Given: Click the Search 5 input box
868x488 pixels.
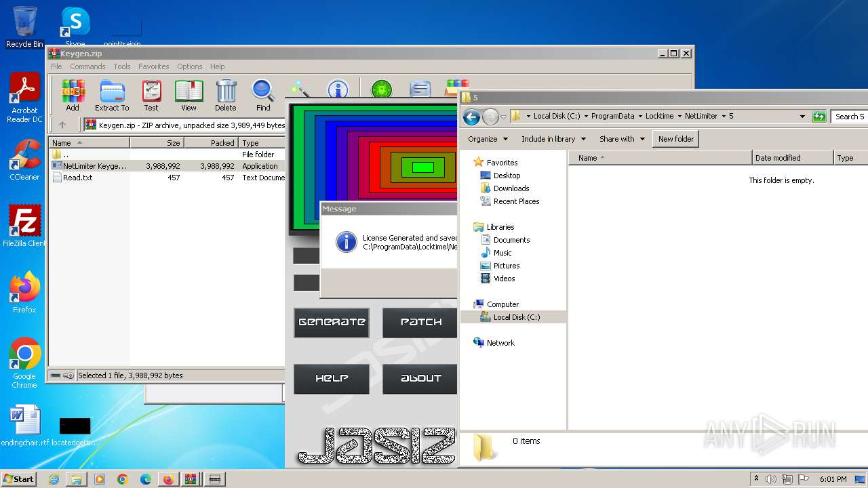Looking at the screenshot, I should point(850,117).
